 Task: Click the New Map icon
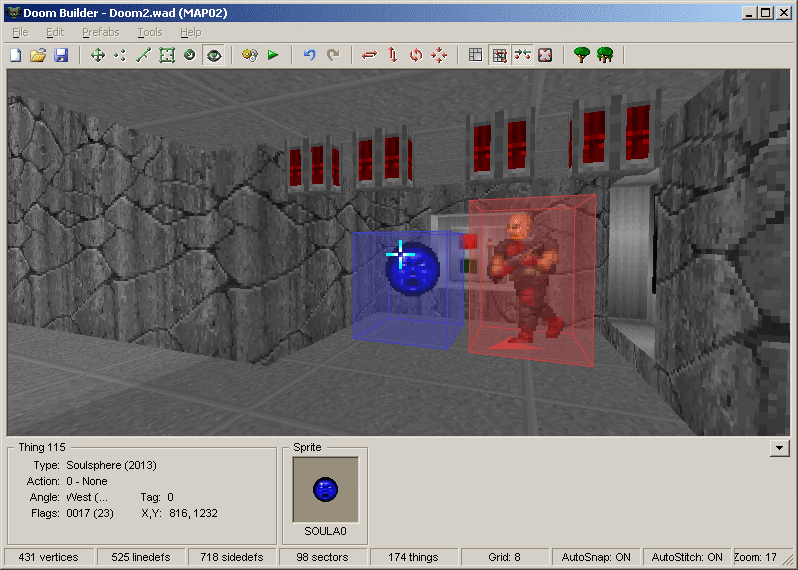click(x=16, y=55)
